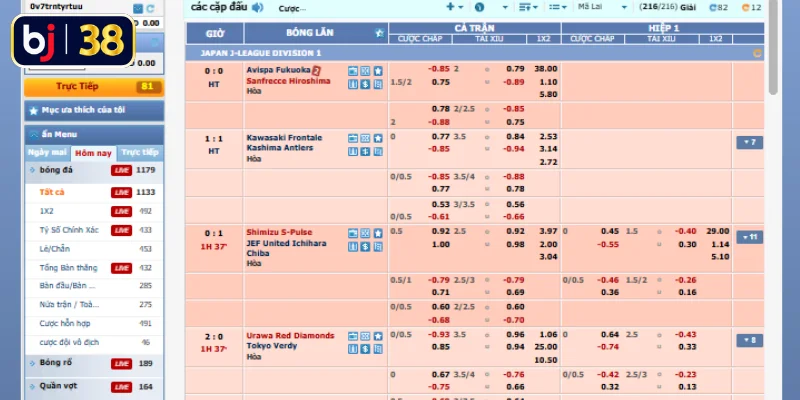Open live TV icon for Kawasaki Frontale match
The image size is (800, 400).
pos(353,138)
